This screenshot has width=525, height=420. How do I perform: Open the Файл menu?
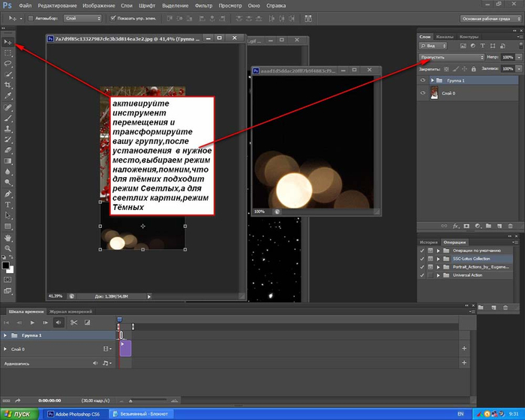(25, 6)
